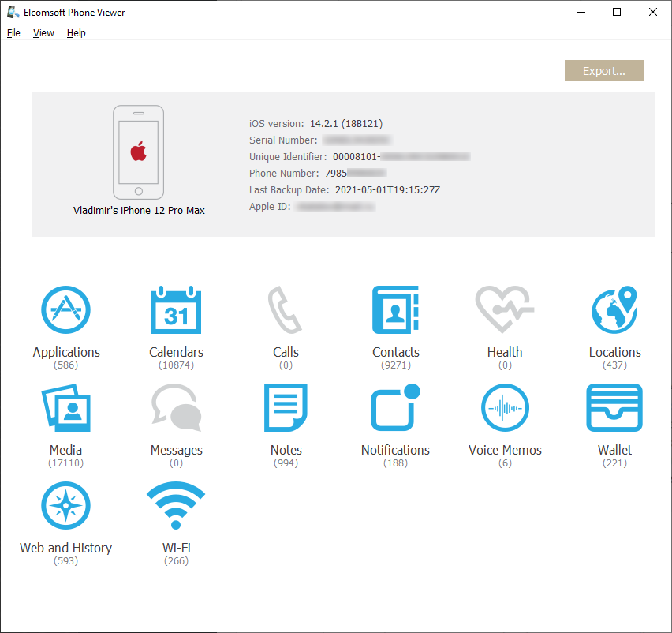The image size is (672, 633).
Task: Open the View menu
Action: pos(43,33)
